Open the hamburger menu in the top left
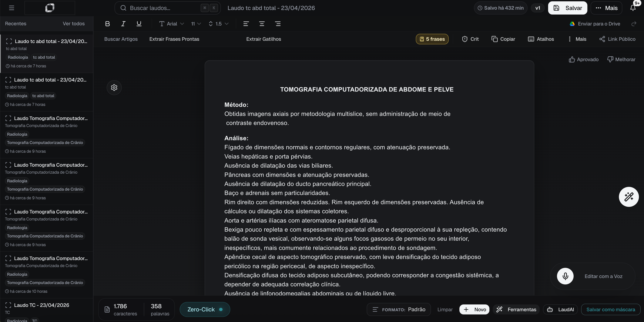The width and height of the screenshot is (644, 322). tap(12, 8)
